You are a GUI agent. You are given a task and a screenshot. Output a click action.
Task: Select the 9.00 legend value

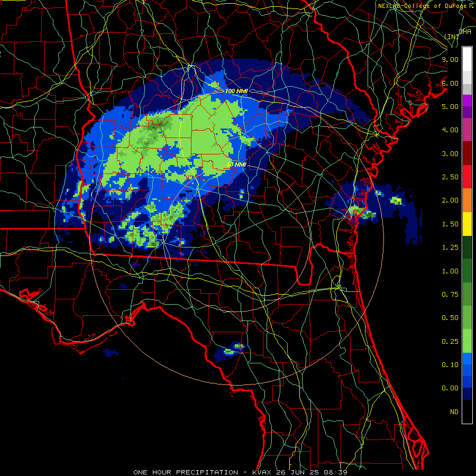point(450,59)
